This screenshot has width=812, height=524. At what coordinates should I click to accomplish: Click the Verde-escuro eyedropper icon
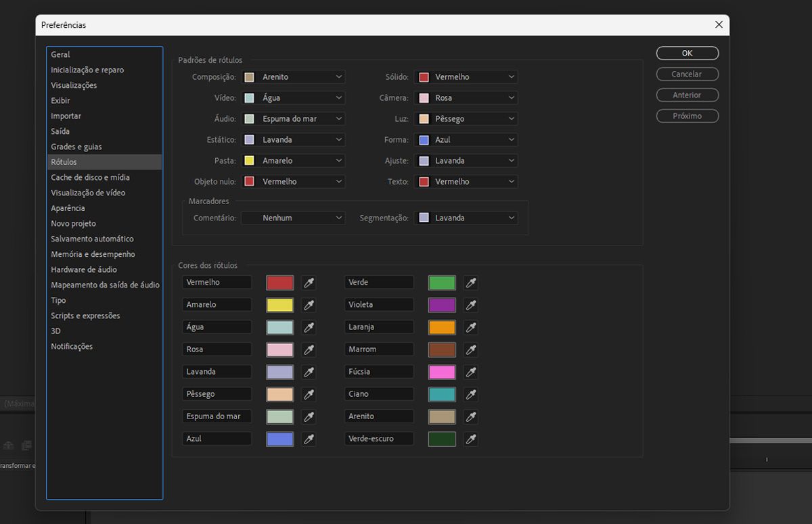click(x=471, y=439)
